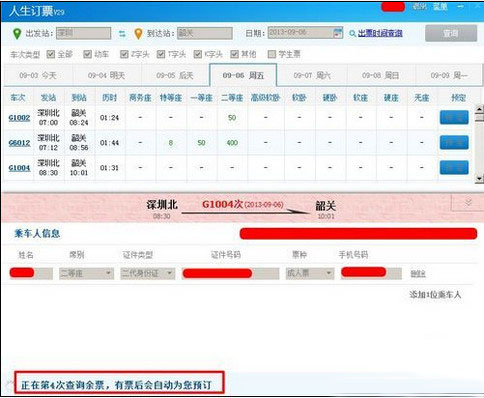Click the 车次 column header
This screenshot has height=398, width=484.
coord(18,98)
